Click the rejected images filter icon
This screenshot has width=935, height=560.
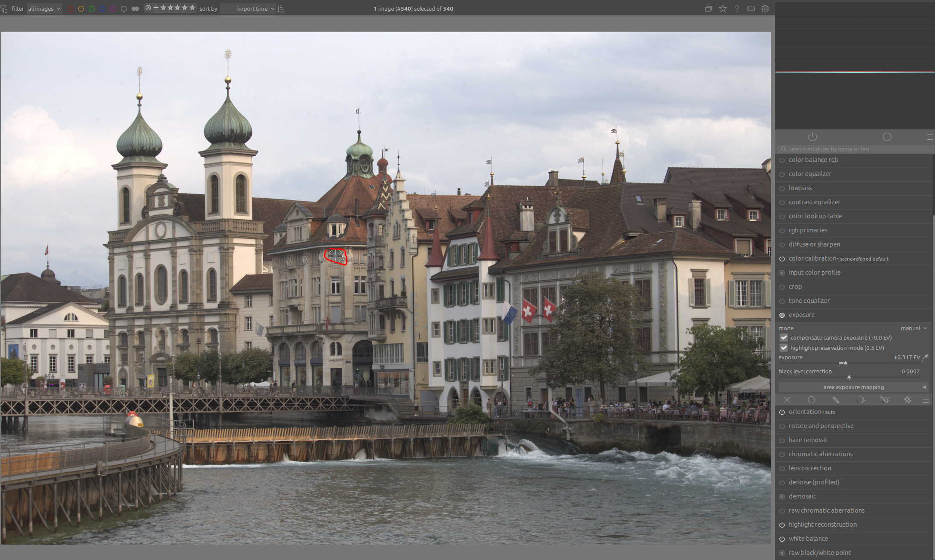(148, 8)
